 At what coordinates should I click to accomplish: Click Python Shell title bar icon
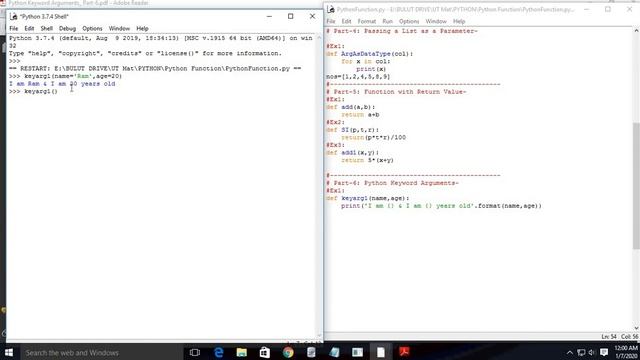[x=13, y=16]
